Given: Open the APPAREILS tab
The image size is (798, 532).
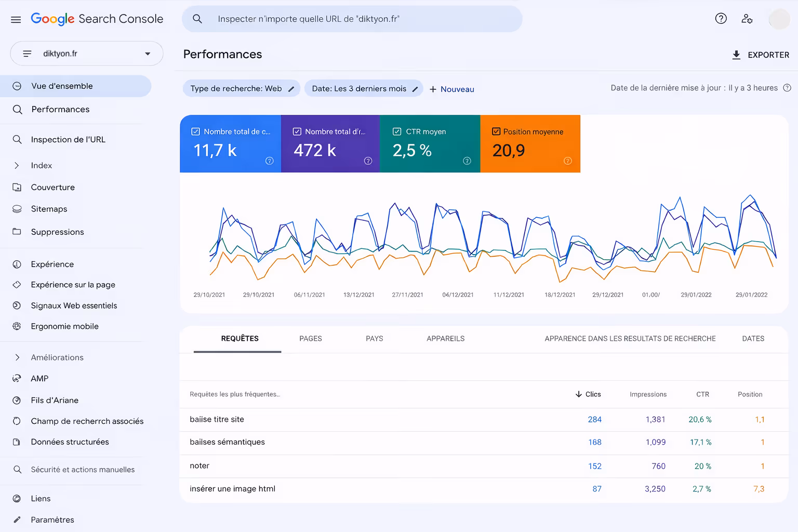Looking at the screenshot, I should [x=445, y=339].
